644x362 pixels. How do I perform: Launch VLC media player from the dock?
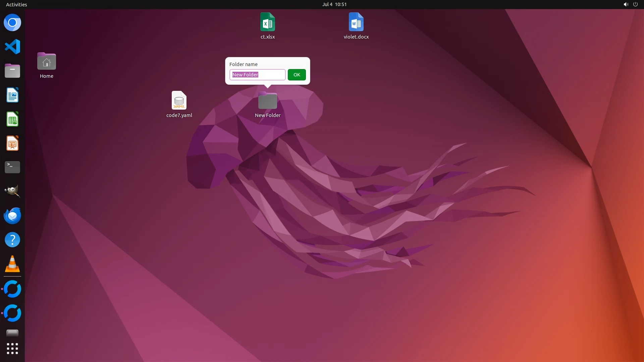click(12, 264)
